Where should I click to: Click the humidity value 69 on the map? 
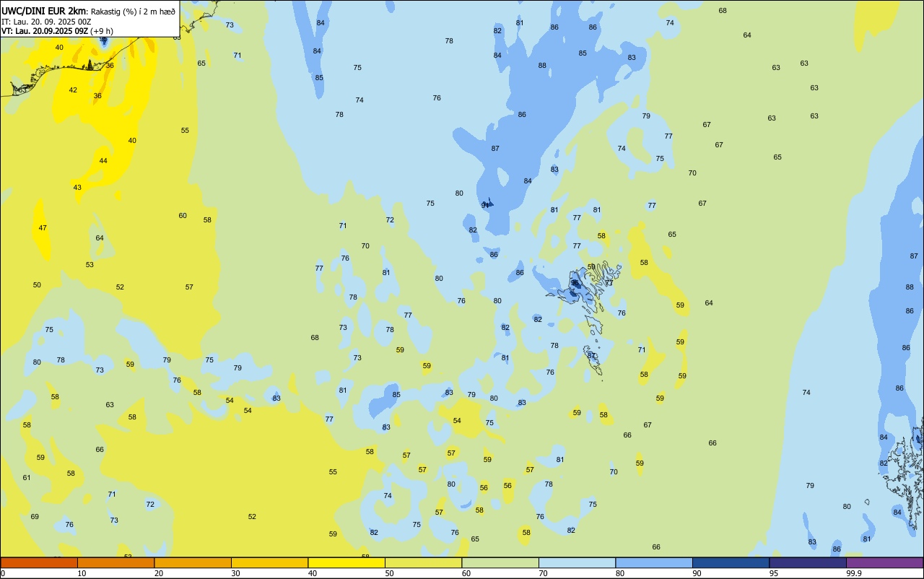pyautogui.click(x=35, y=517)
